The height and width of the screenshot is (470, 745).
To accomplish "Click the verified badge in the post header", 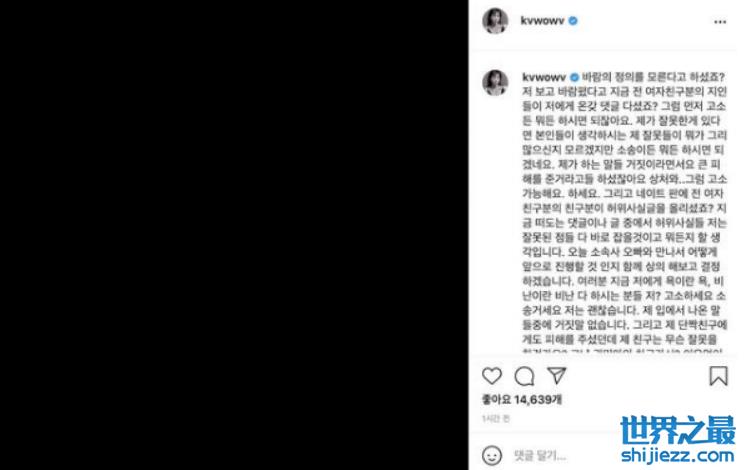I will [573, 21].
